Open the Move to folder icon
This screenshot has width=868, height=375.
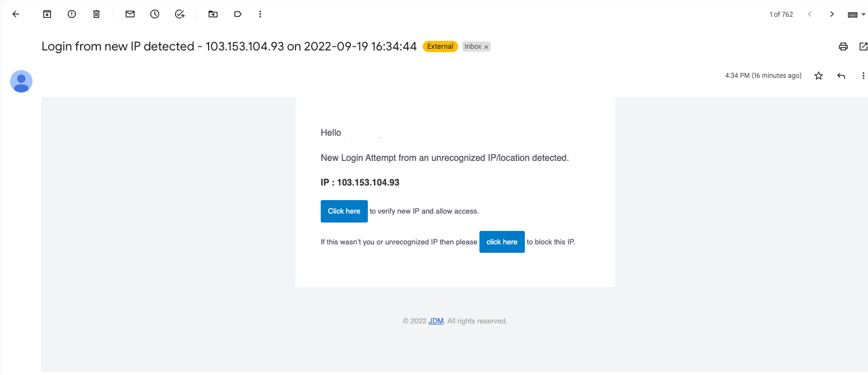[213, 14]
